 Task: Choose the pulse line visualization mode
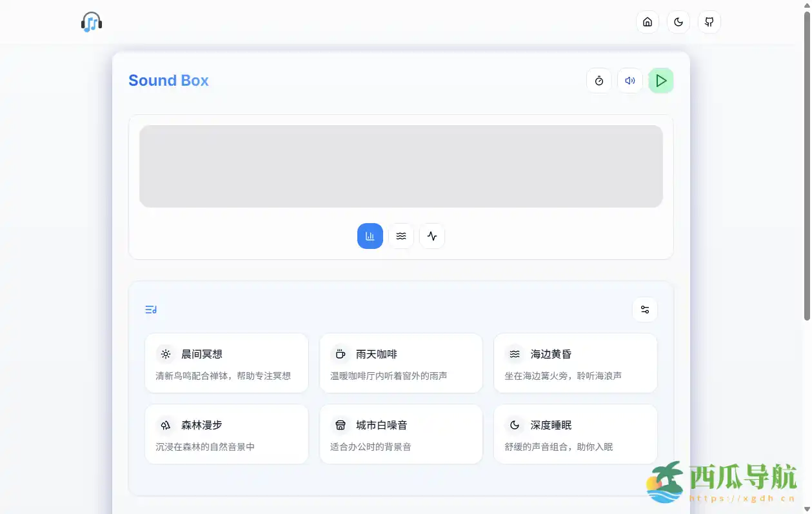(x=431, y=236)
